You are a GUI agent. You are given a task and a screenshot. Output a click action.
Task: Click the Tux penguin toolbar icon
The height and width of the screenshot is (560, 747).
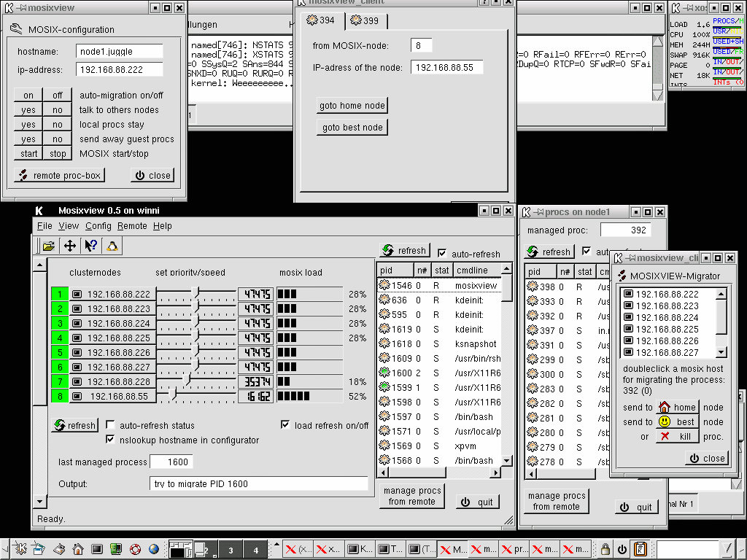point(112,246)
